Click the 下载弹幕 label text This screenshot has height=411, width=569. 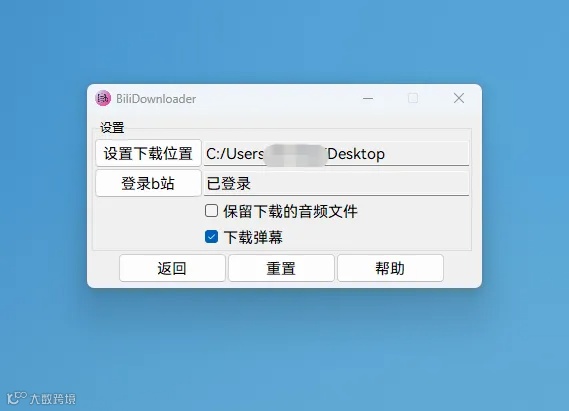click(x=253, y=237)
